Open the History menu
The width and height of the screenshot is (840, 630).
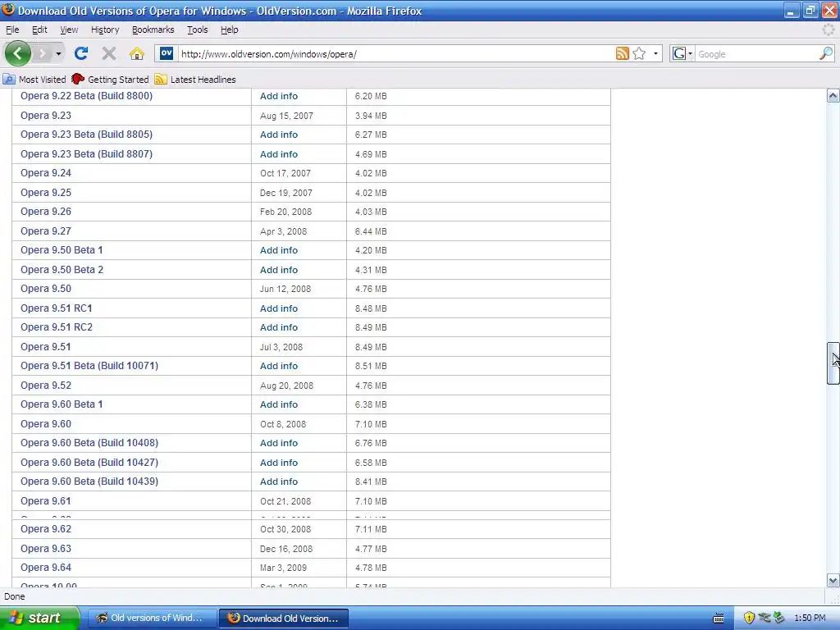(105, 30)
